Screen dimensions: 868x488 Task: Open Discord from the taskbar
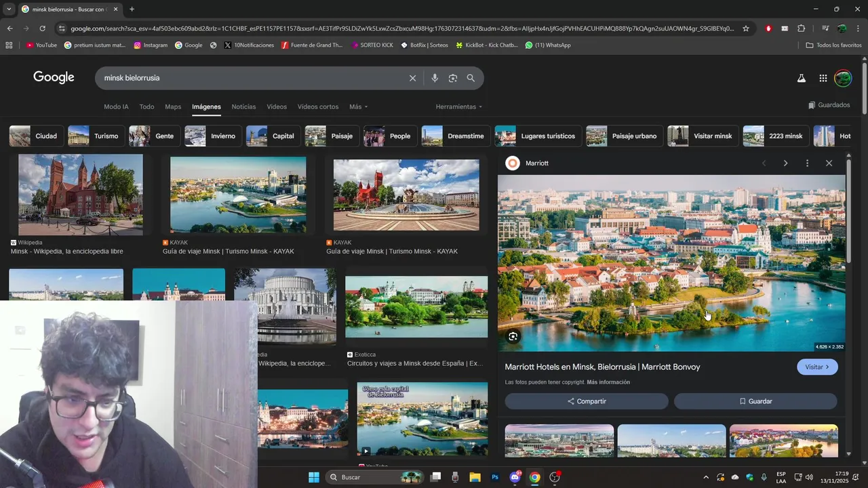point(515,477)
